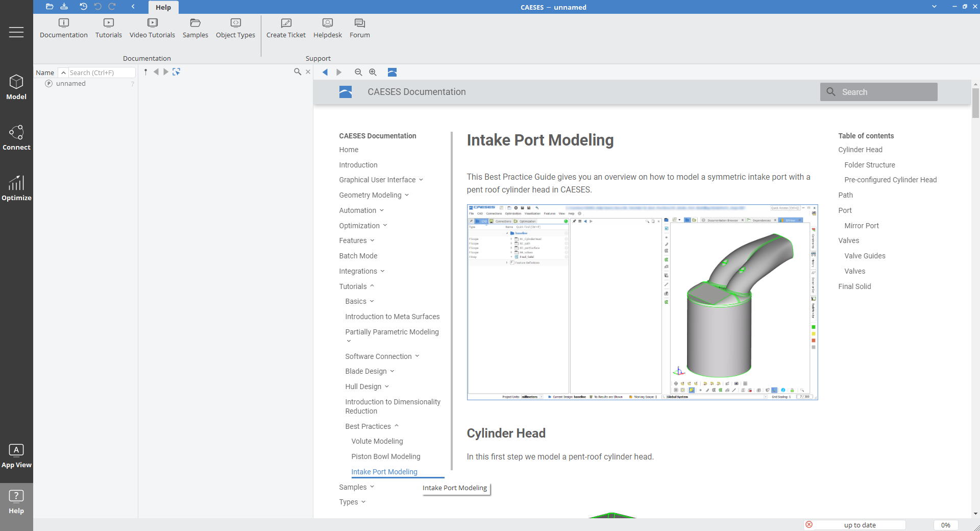Expand the Optimization nav section
The image size is (980, 531).
(385, 225)
